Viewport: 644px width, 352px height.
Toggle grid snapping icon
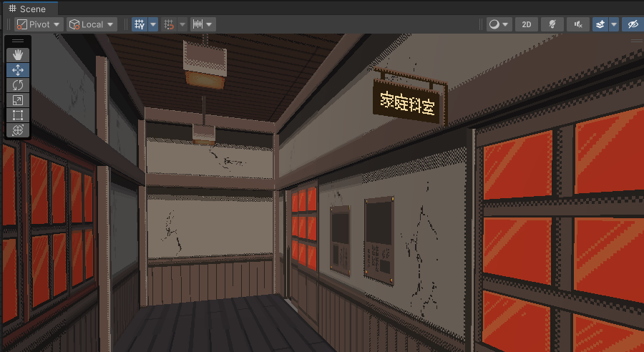click(169, 24)
